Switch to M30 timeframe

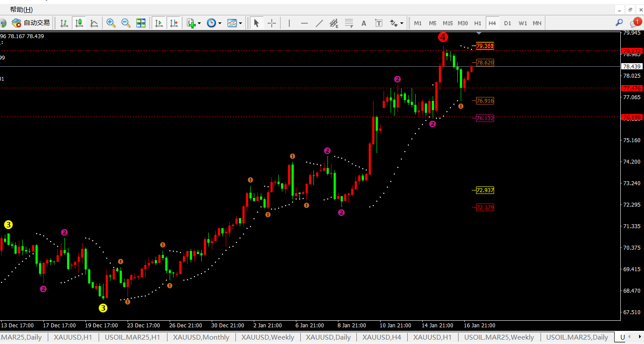[x=463, y=23]
